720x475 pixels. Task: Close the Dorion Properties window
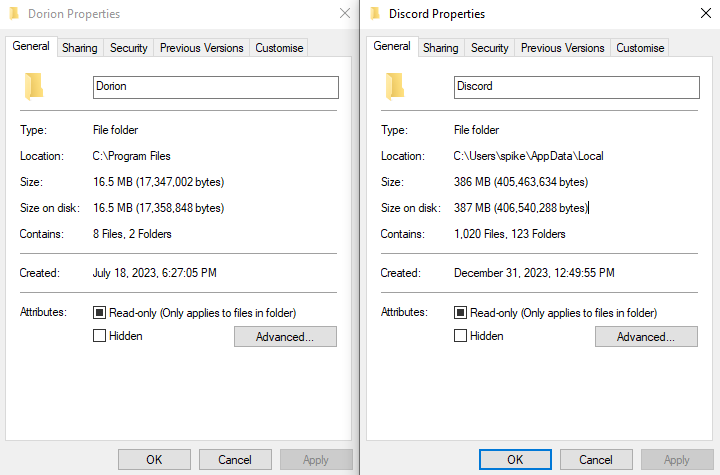coord(345,14)
